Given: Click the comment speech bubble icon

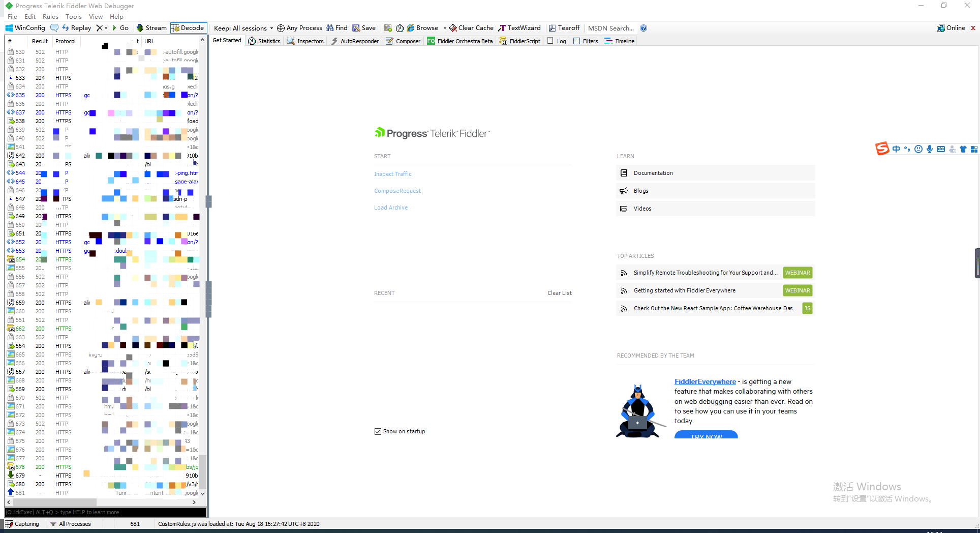Looking at the screenshot, I should 54,28.
